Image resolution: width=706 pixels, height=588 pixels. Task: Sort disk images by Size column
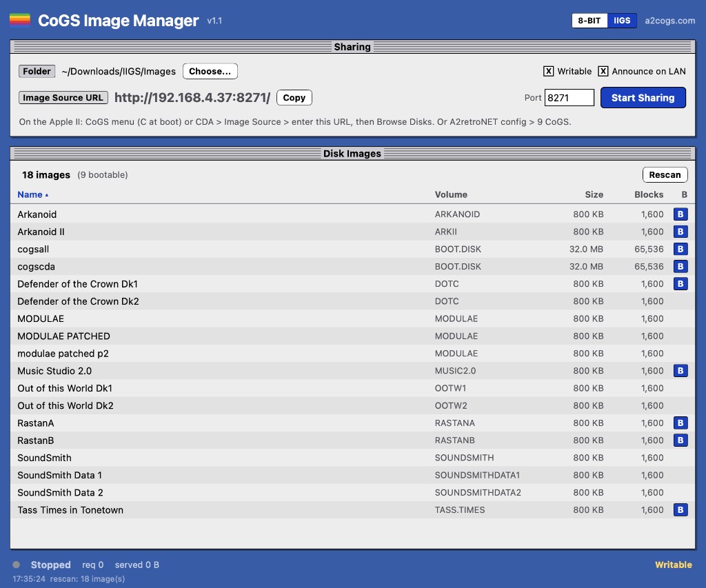point(594,194)
